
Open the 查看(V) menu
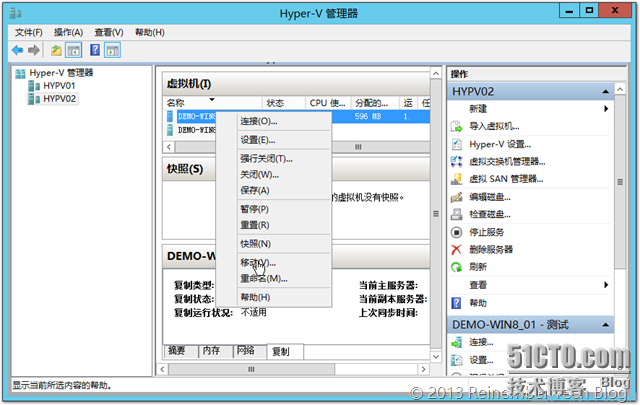[x=109, y=32]
